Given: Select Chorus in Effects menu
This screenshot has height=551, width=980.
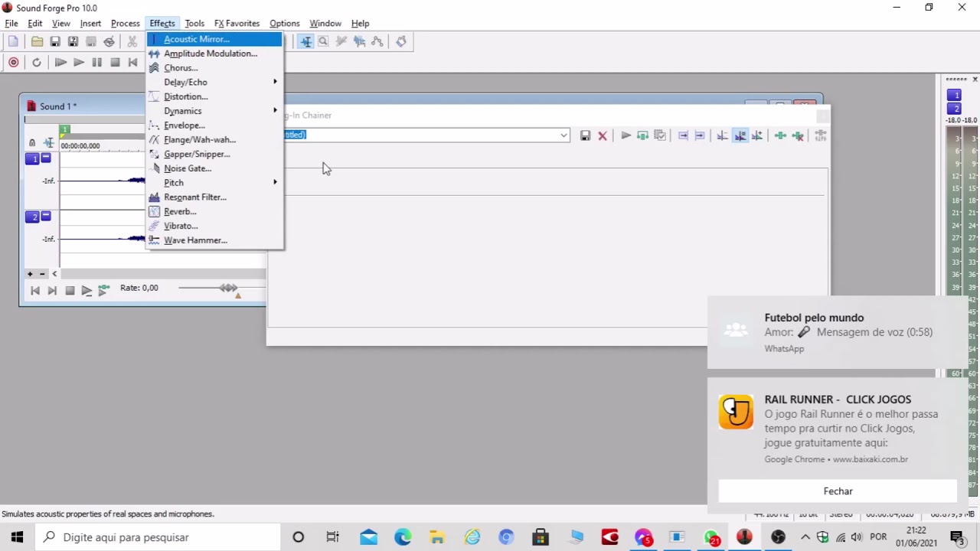Looking at the screenshot, I should 215,68.
